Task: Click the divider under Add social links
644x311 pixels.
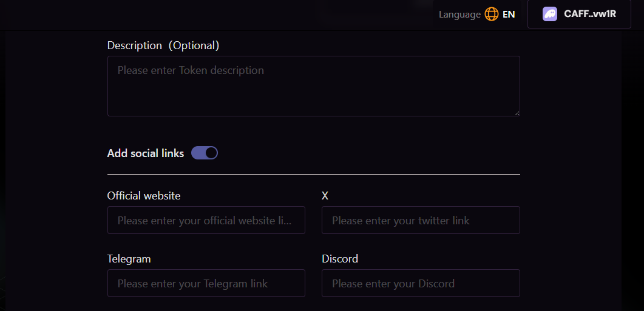Action: pyautogui.click(x=313, y=174)
